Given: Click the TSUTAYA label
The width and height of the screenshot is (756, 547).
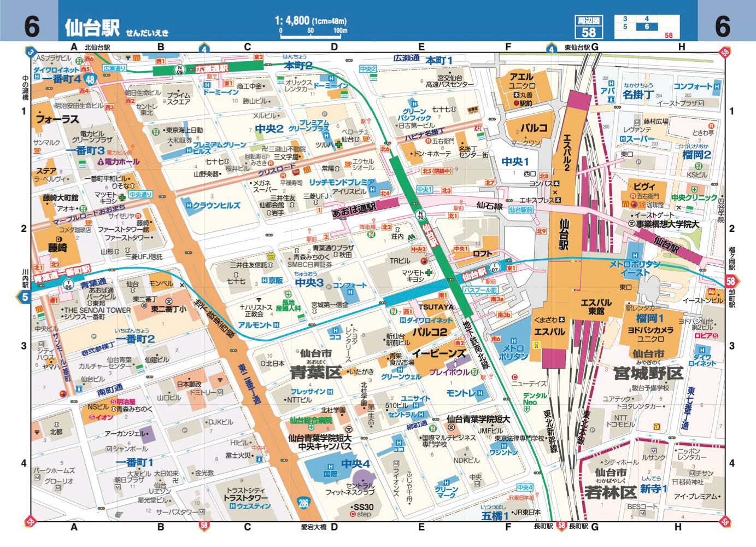Looking at the screenshot, I should pyautogui.click(x=436, y=307).
